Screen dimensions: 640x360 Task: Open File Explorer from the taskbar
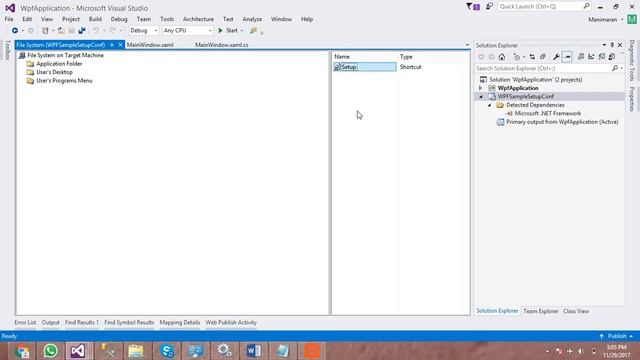pos(136,351)
